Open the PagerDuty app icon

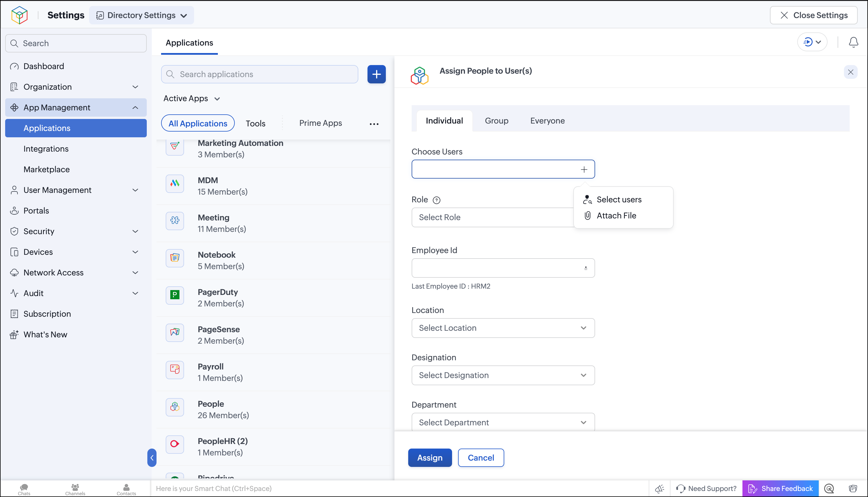(175, 295)
